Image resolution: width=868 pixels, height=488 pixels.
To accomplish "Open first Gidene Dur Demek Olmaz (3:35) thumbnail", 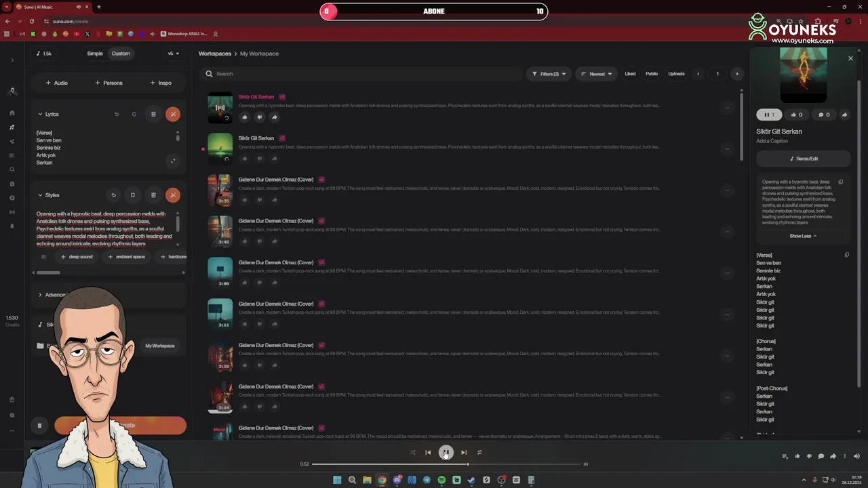I will click(220, 190).
